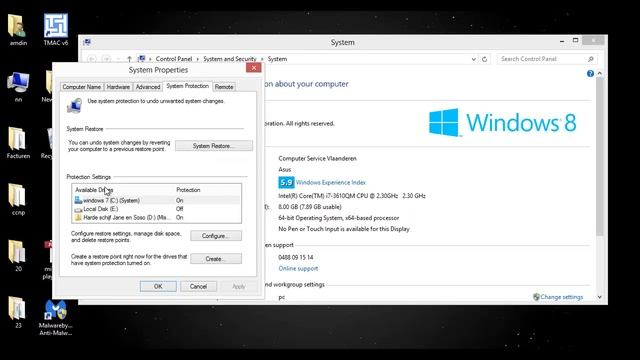Image resolution: width=640 pixels, height=360 pixels.
Task: Click the 5.9 Experience Index score badge
Action: (286, 182)
